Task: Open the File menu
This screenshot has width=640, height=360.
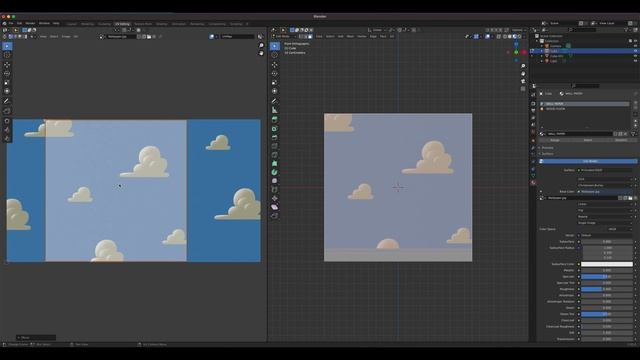Action: [11, 23]
